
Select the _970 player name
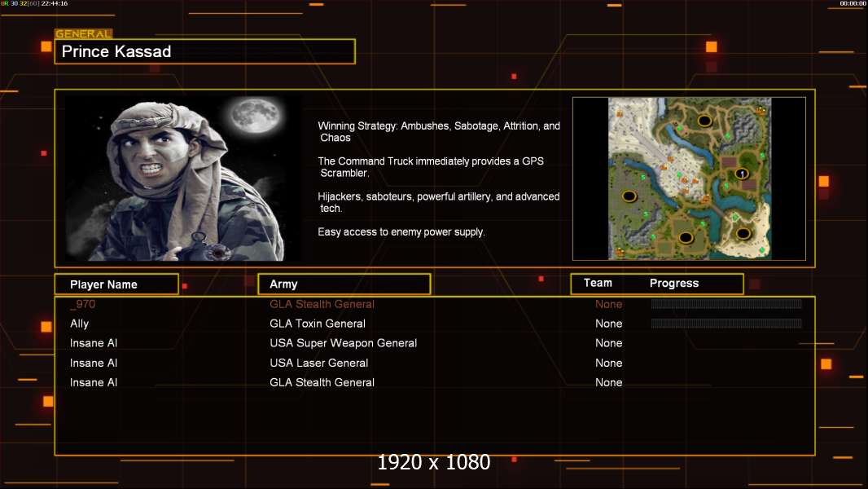82,304
